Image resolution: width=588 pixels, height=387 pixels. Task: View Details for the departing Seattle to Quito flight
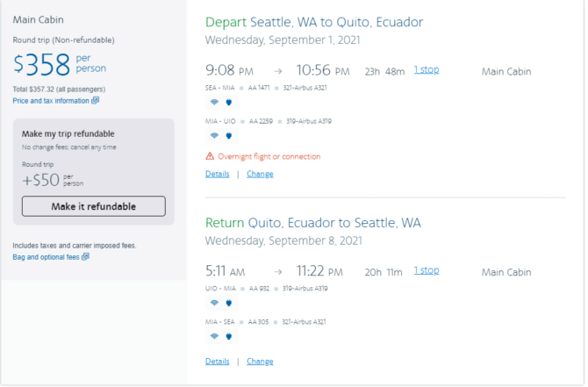click(x=217, y=174)
